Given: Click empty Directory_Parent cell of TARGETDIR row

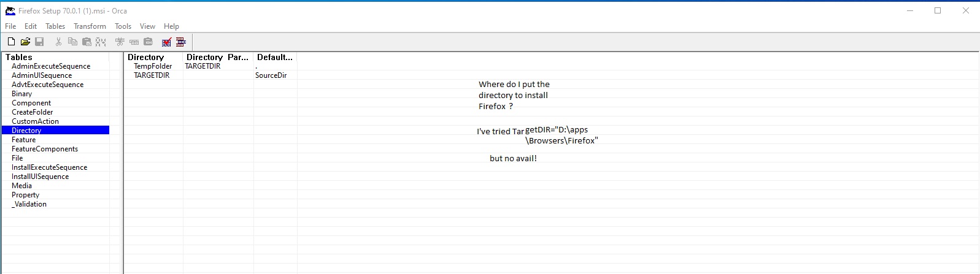Looking at the screenshot, I should (x=218, y=75).
